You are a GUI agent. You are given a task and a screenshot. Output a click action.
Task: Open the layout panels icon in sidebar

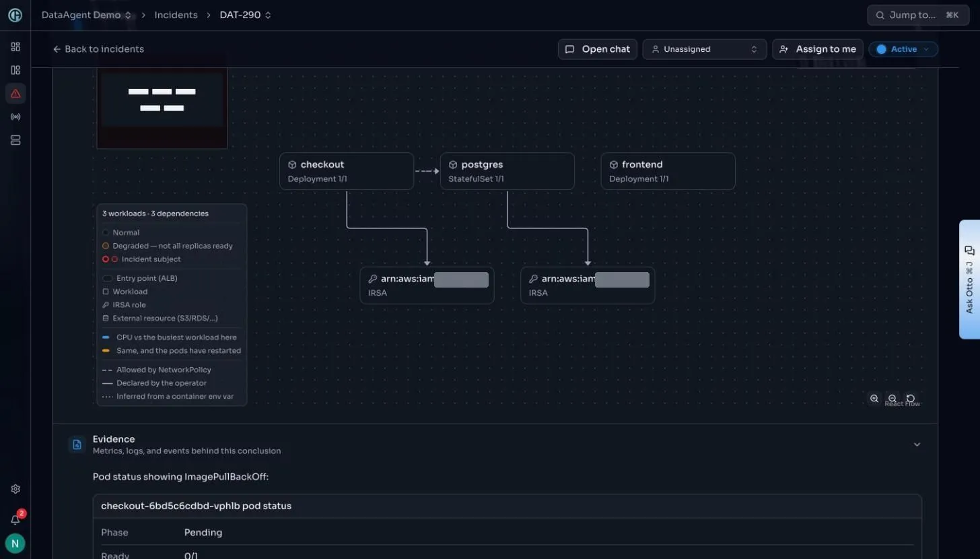point(15,70)
